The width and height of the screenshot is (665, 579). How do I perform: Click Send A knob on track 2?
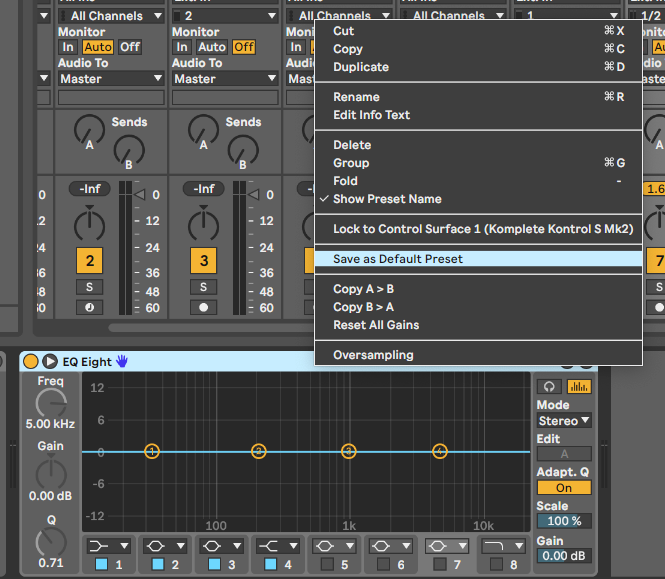tap(89, 130)
